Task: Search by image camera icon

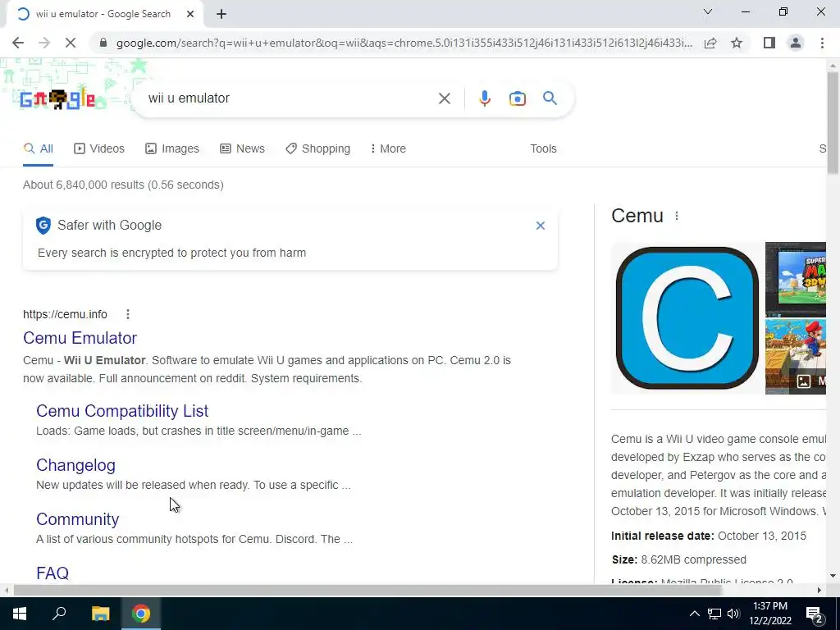Action: (517, 98)
